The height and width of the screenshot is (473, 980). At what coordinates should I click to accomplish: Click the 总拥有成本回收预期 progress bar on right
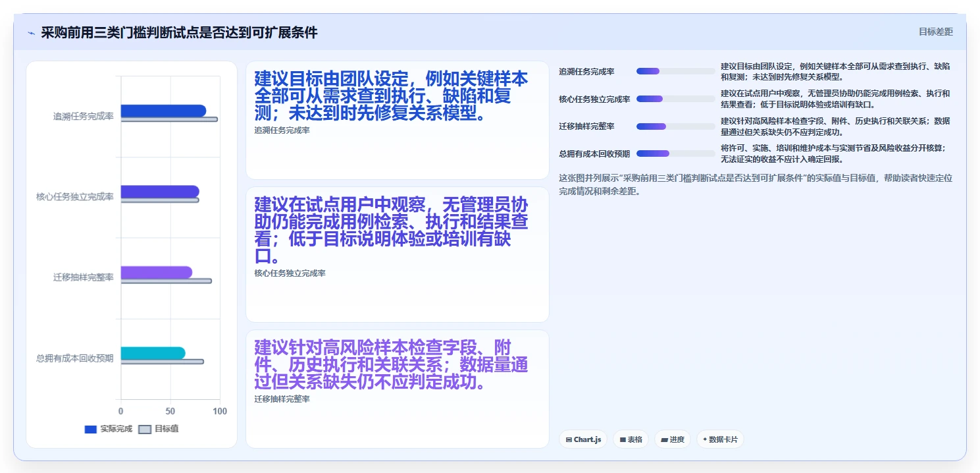675,153
